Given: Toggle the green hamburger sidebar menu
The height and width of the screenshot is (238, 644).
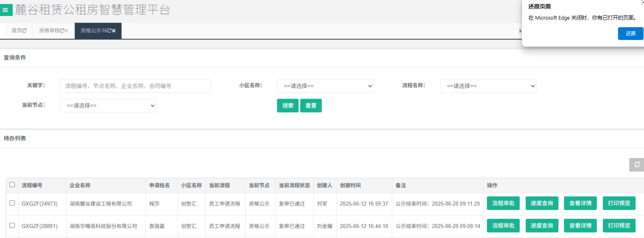Looking at the screenshot, I should click(6, 10).
